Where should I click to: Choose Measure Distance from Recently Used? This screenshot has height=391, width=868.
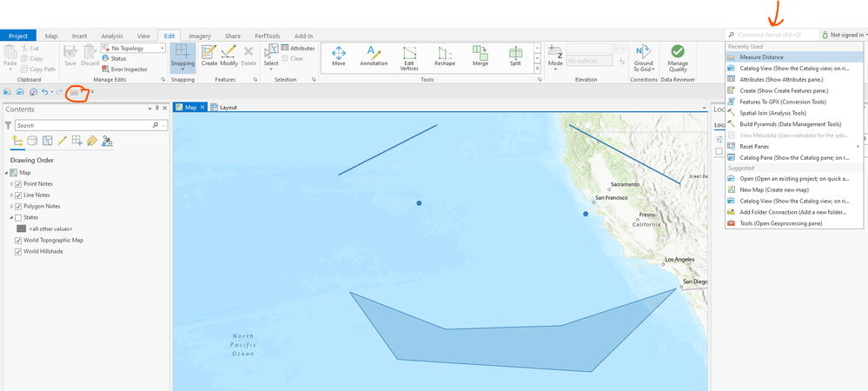click(x=794, y=57)
